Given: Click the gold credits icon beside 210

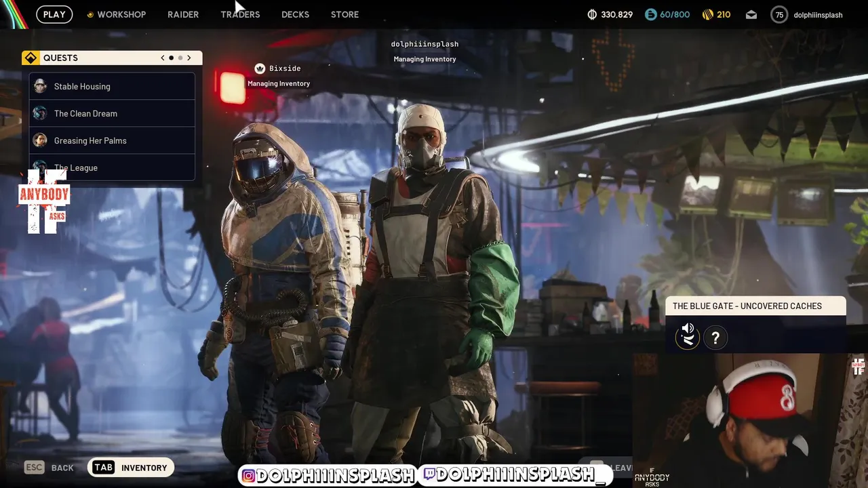Looking at the screenshot, I should [707, 14].
